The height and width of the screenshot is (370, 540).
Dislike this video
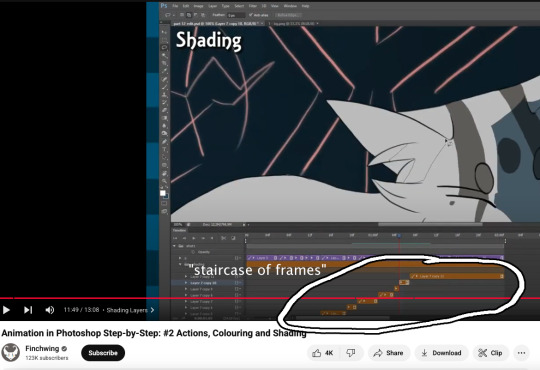pyautogui.click(x=351, y=353)
